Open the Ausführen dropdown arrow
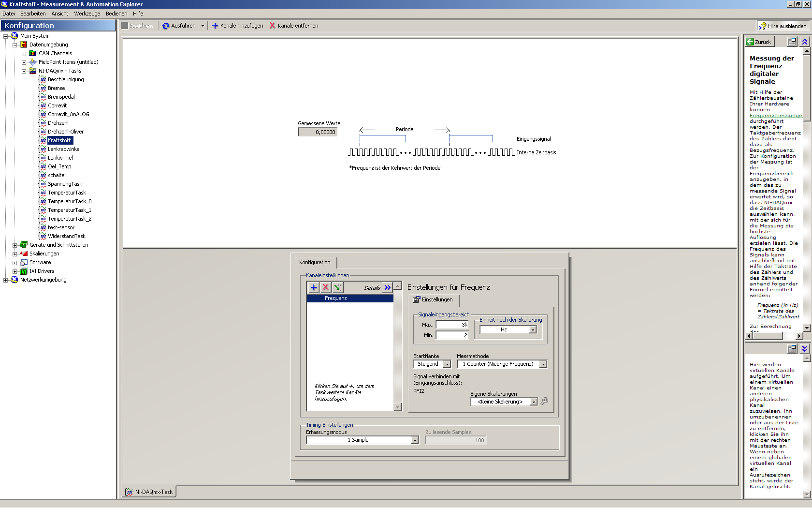The image size is (812, 508). pyautogui.click(x=203, y=26)
